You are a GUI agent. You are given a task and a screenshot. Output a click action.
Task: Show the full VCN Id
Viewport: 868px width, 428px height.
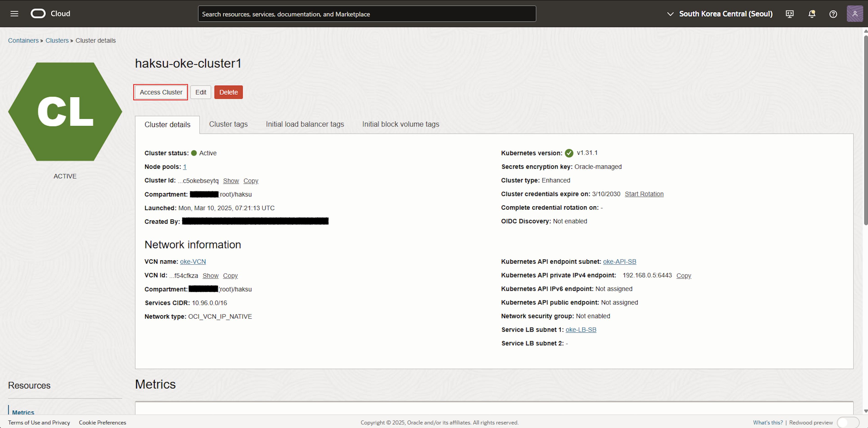(210, 275)
